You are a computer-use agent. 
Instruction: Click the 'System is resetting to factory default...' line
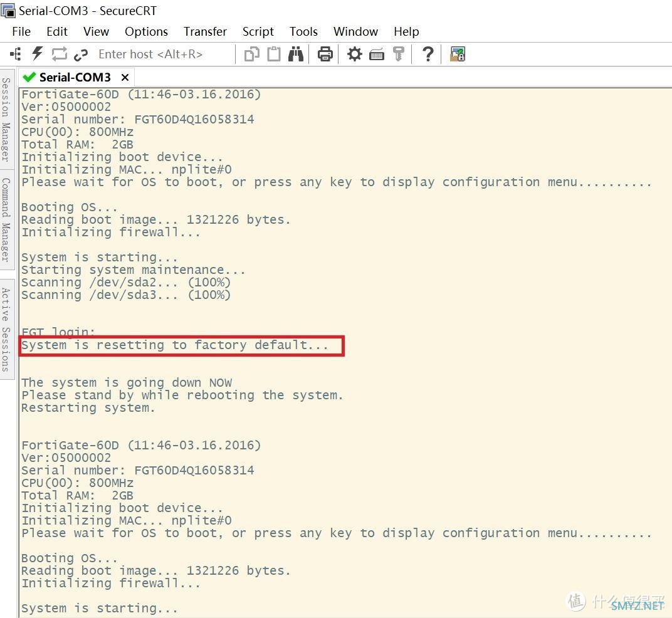click(x=175, y=345)
